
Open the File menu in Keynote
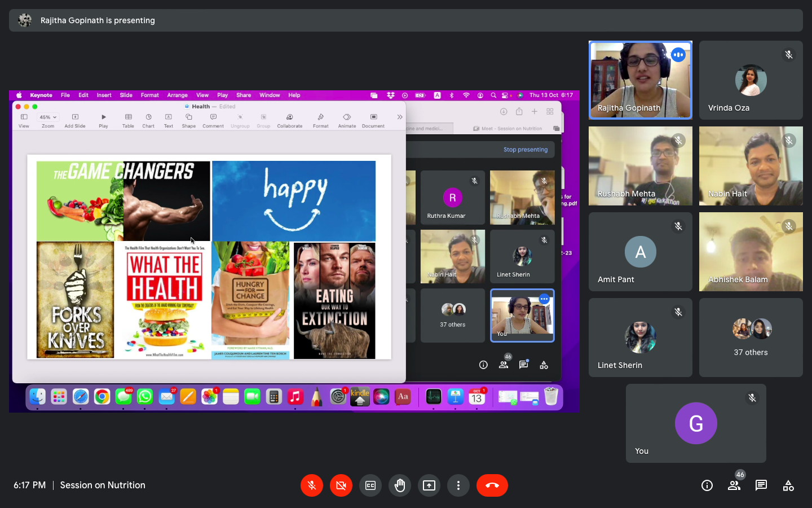pyautogui.click(x=65, y=95)
